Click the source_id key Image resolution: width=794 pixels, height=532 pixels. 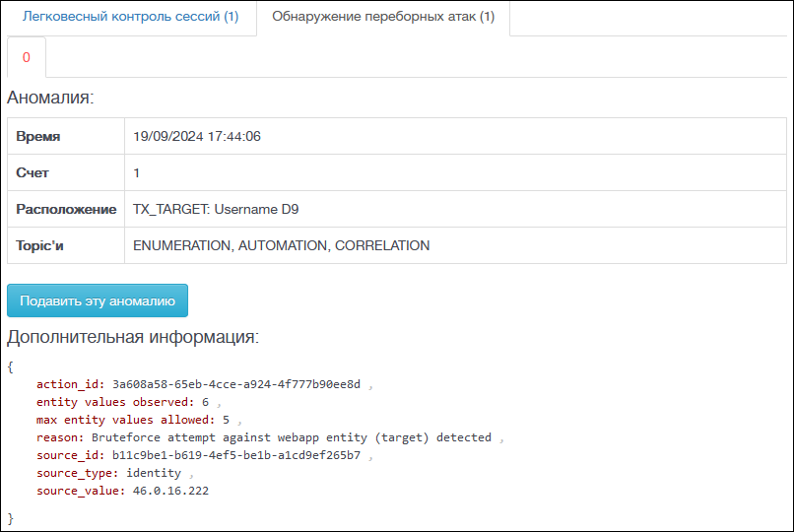[x=70, y=455]
